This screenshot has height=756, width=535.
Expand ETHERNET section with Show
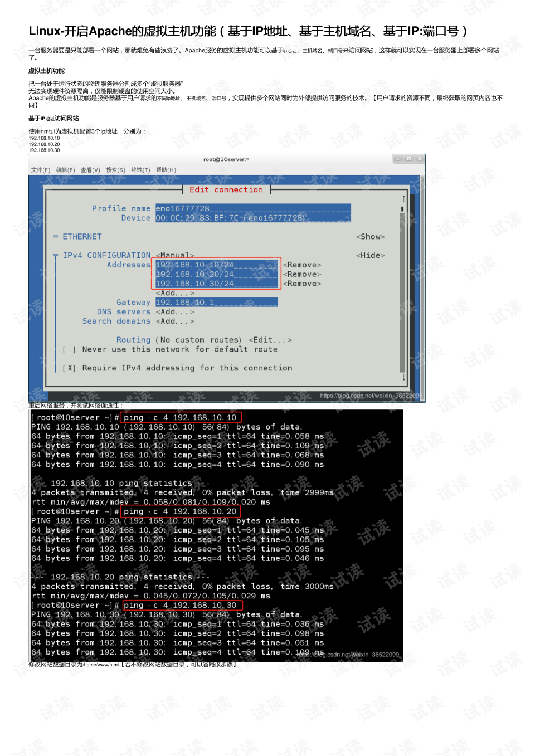pos(371,237)
